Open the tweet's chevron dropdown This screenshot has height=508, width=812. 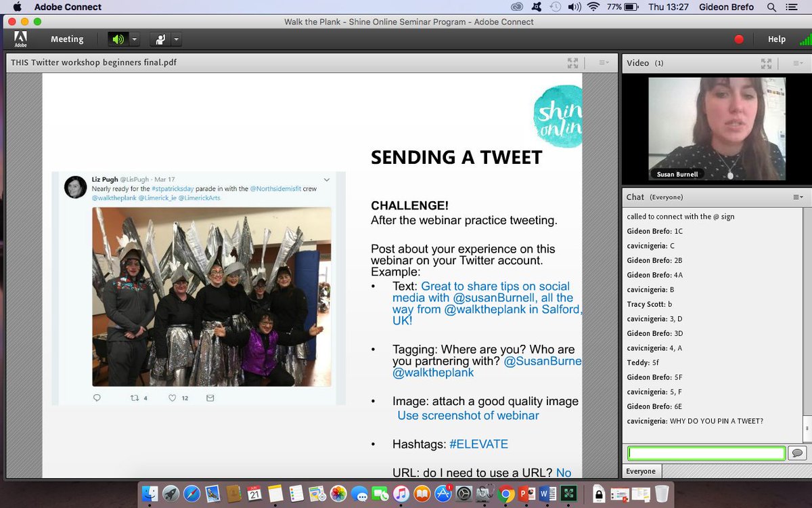coord(327,179)
